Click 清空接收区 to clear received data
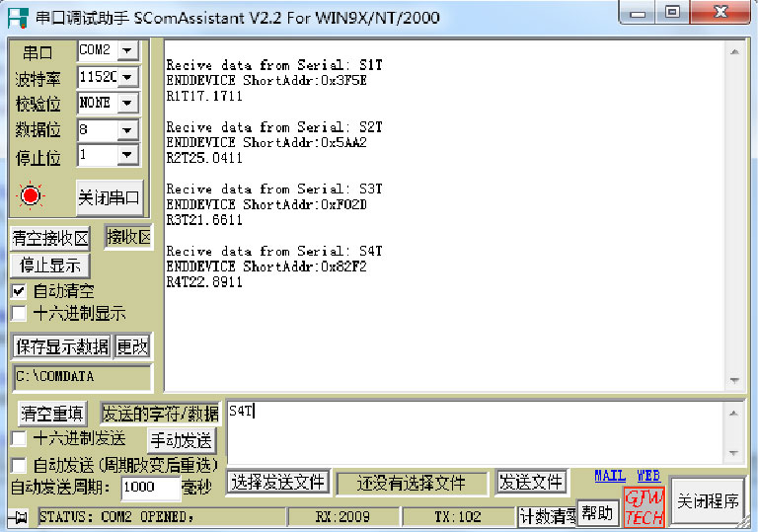This screenshot has height=532, width=758. click(50, 239)
